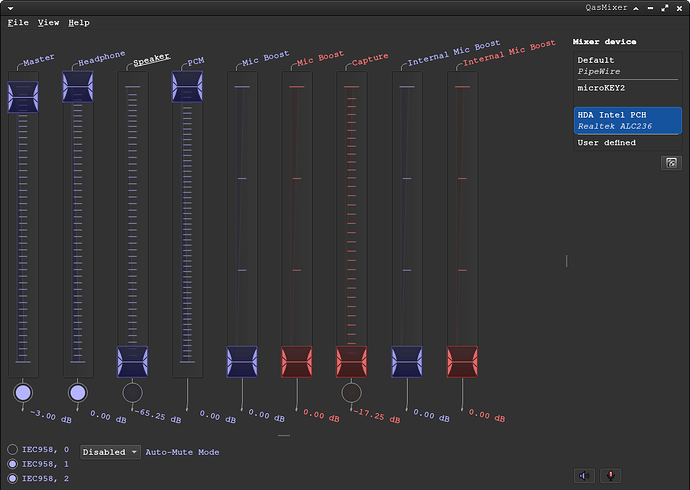Image resolution: width=690 pixels, height=490 pixels.
Task: Click the PCM volume slider handle
Action: (187, 87)
